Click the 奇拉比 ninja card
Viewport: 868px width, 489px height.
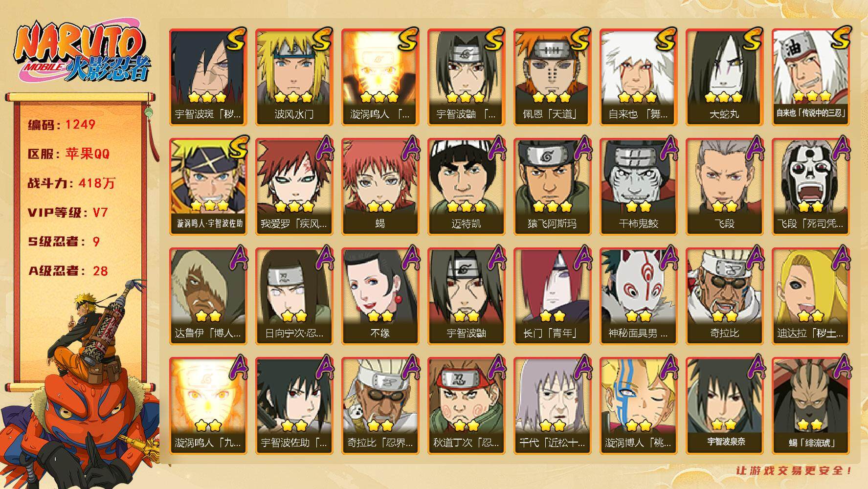(x=724, y=296)
